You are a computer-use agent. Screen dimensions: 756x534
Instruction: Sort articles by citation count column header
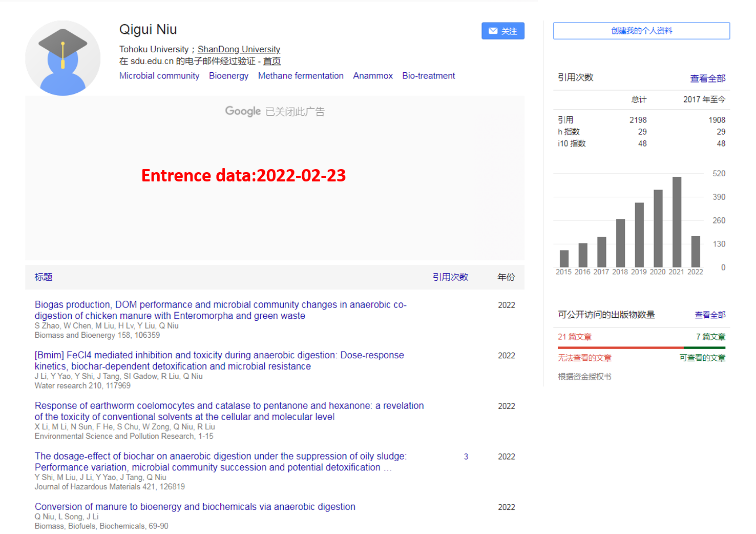coord(450,277)
